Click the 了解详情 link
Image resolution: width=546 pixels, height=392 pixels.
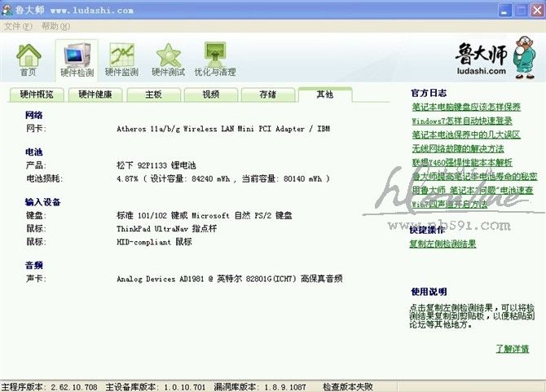[x=513, y=349]
